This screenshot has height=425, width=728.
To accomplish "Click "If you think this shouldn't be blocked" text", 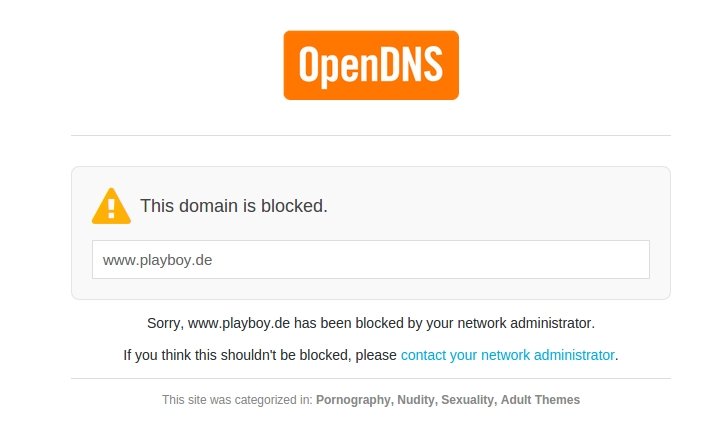I will click(260, 355).
